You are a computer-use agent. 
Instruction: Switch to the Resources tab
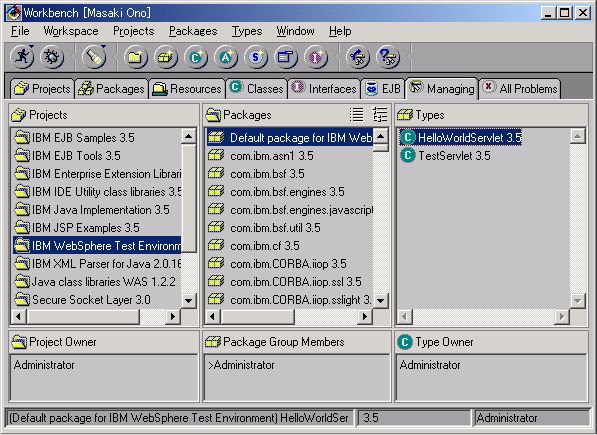[x=187, y=89]
